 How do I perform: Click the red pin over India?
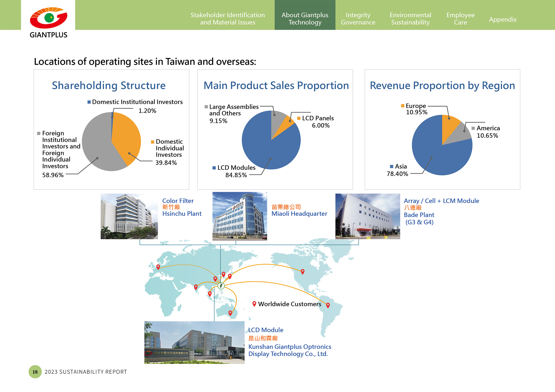[196, 287]
